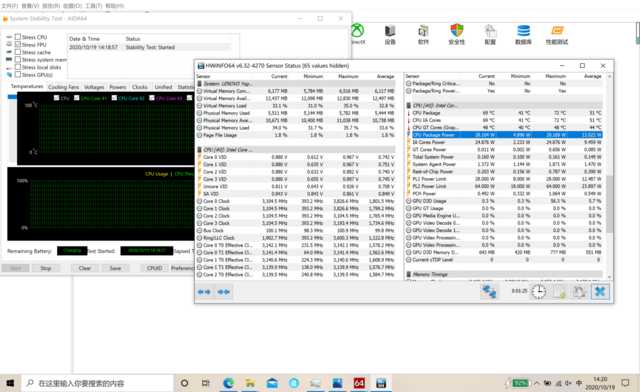Viewport: 640px width, 392px height.
Task: Open the security shield icon in AIDA64
Action: [457, 33]
